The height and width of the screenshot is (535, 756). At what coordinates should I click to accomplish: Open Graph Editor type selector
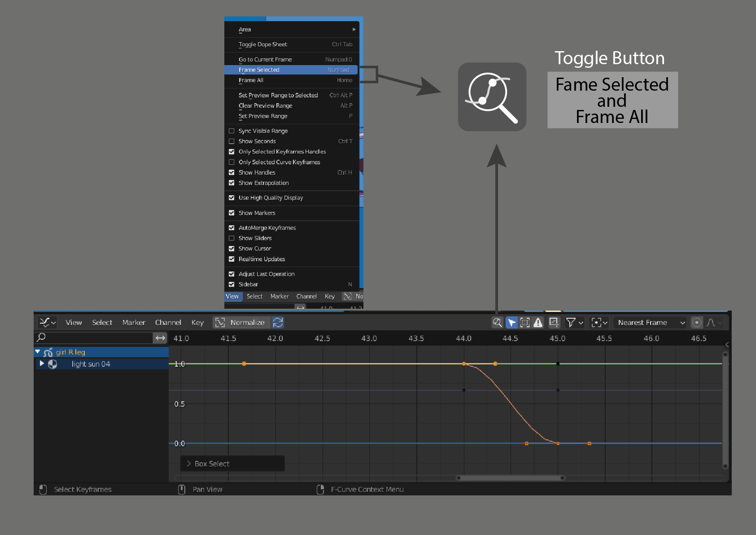point(48,322)
